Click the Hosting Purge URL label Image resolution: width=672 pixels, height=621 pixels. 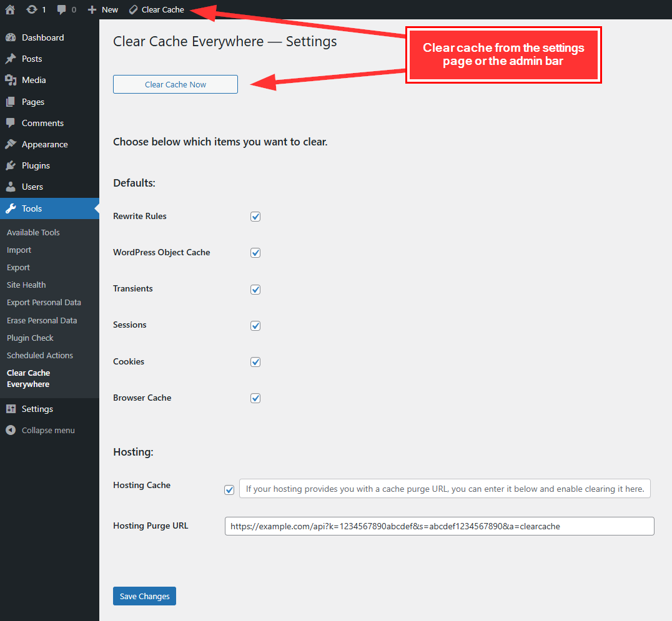pyautogui.click(x=151, y=526)
